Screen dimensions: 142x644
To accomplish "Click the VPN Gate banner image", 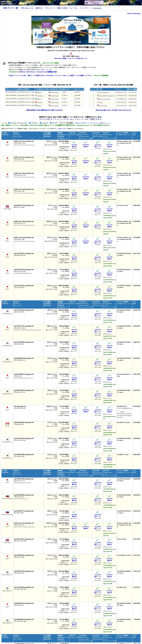I will (71, 30).
